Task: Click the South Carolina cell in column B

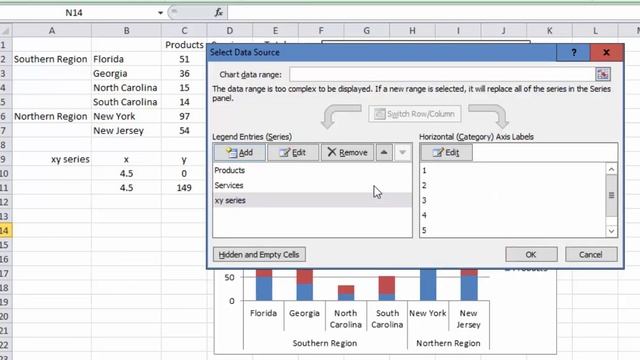Action: coord(127,102)
